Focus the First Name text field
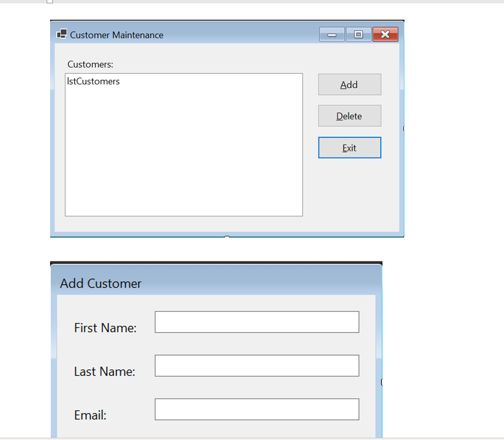 click(257, 322)
